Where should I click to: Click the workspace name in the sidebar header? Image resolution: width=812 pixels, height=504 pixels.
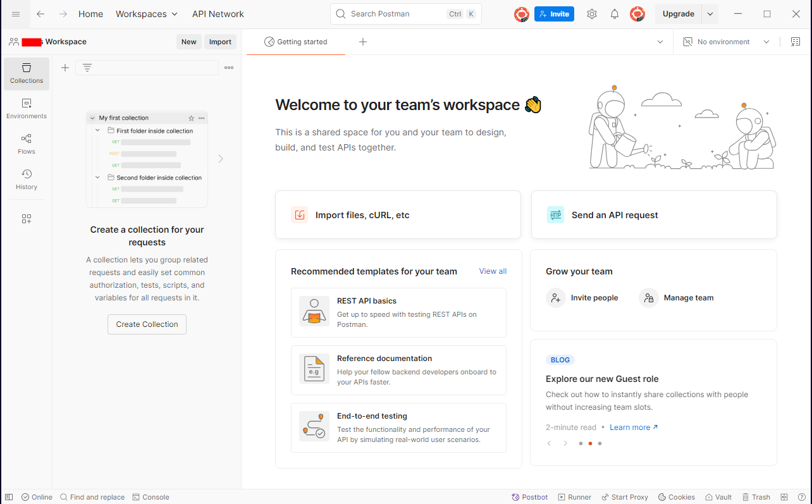tap(54, 42)
